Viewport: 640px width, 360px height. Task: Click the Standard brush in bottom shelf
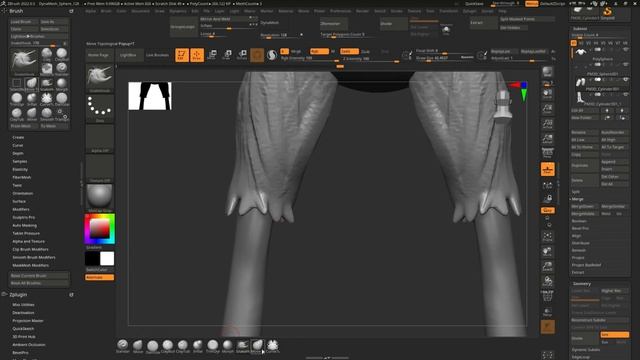(x=122, y=345)
